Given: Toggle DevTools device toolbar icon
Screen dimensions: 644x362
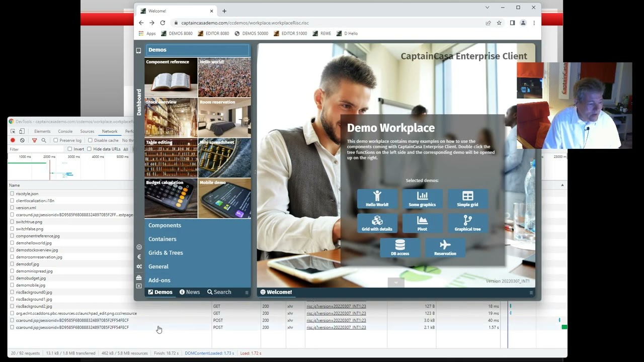Looking at the screenshot, I should tap(22, 131).
